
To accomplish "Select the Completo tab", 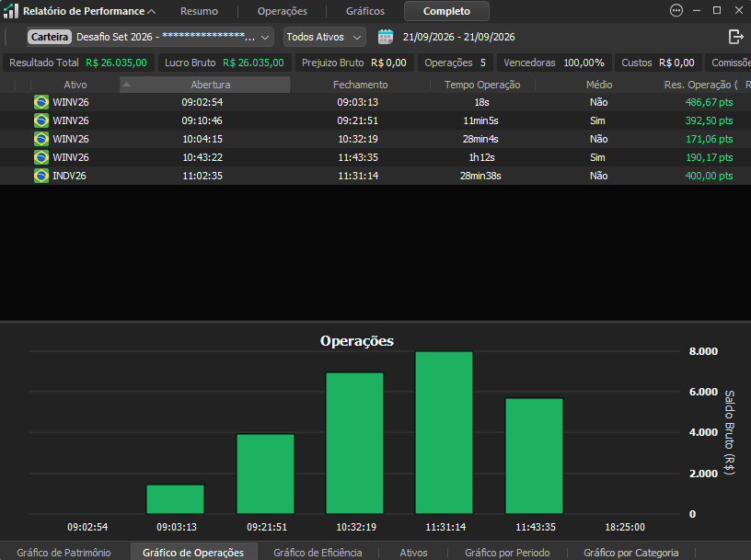I will (446, 11).
